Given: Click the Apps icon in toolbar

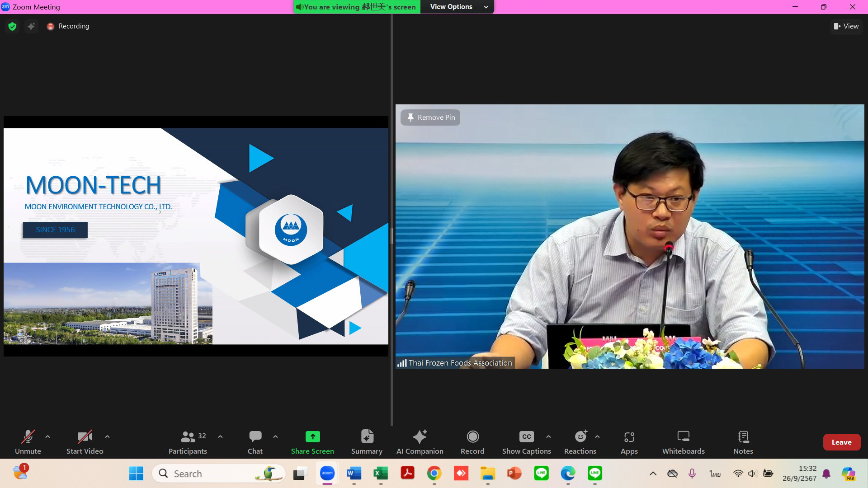Looking at the screenshot, I should click(629, 441).
